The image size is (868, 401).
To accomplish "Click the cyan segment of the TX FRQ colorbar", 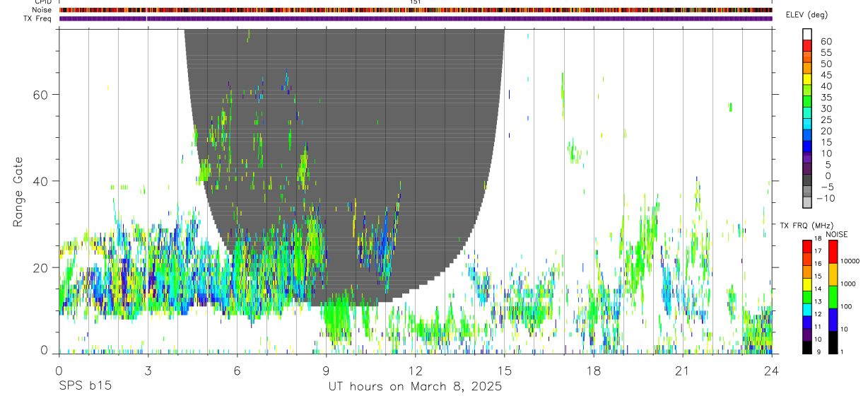I will pyautogui.click(x=807, y=310).
